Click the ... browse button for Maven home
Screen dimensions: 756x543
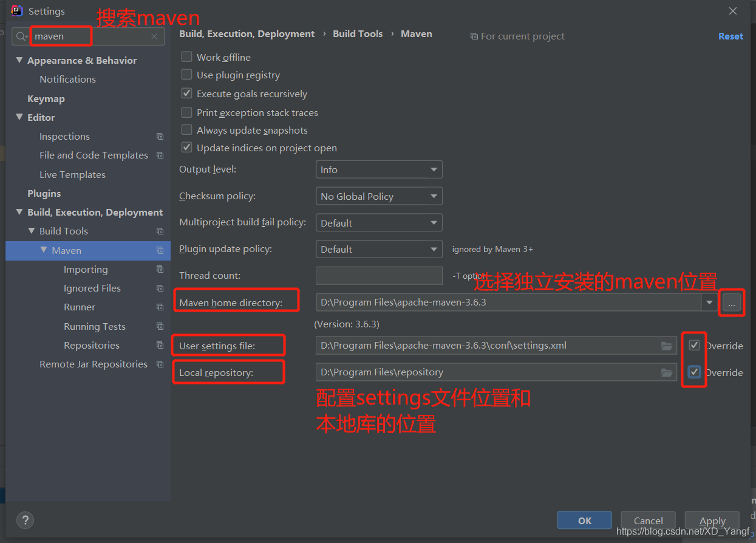pyautogui.click(x=732, y=302)
